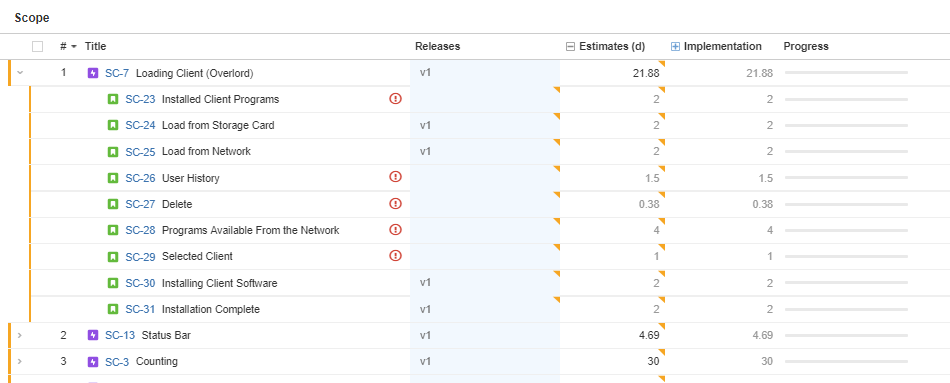This screenshot has width=950, height=383.
Task: Toggle the select-all checkbox in header
Action: [x=38, y=47]
